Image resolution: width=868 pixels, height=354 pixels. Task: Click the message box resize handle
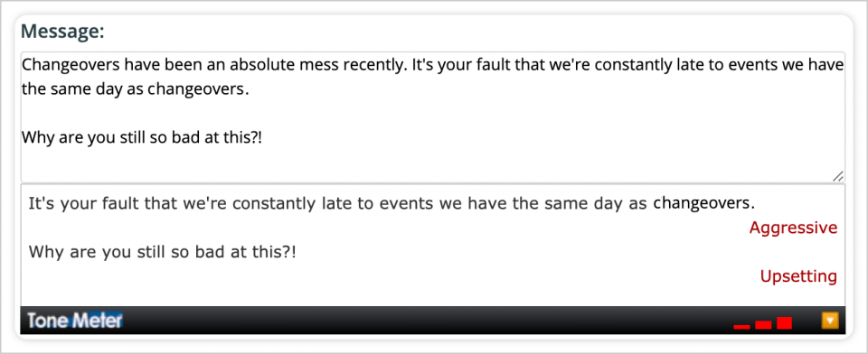click(838, 176)
